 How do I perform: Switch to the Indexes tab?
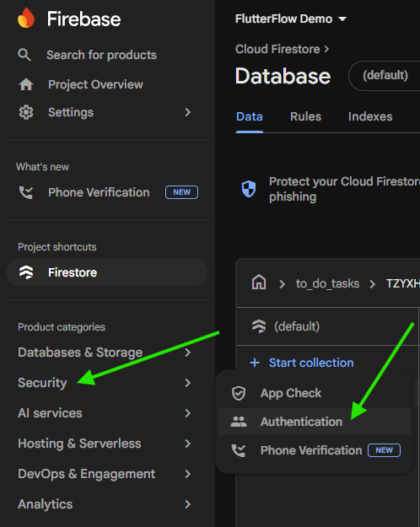coord(370,116)
